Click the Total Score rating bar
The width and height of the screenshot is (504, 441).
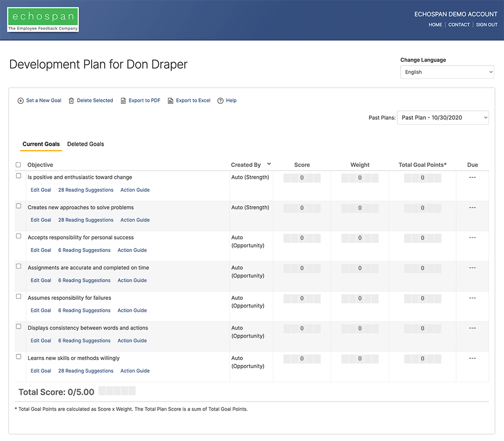(x=117, y=391)
